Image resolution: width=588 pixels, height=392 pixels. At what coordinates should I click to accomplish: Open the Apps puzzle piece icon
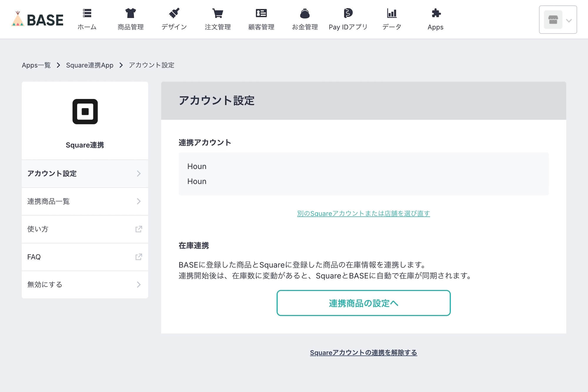click(x=436, y=13)
